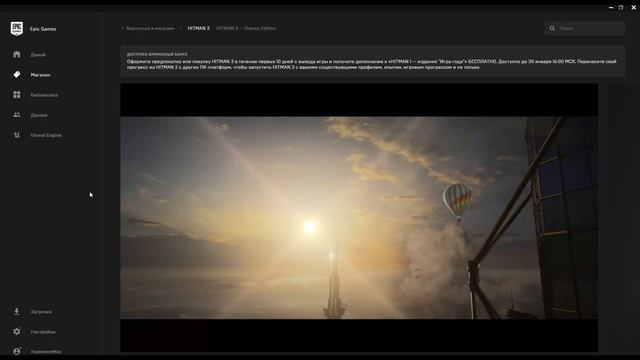Click the Unreal Engine logo icon
This screenshot has height=360, width=640.
17,135
